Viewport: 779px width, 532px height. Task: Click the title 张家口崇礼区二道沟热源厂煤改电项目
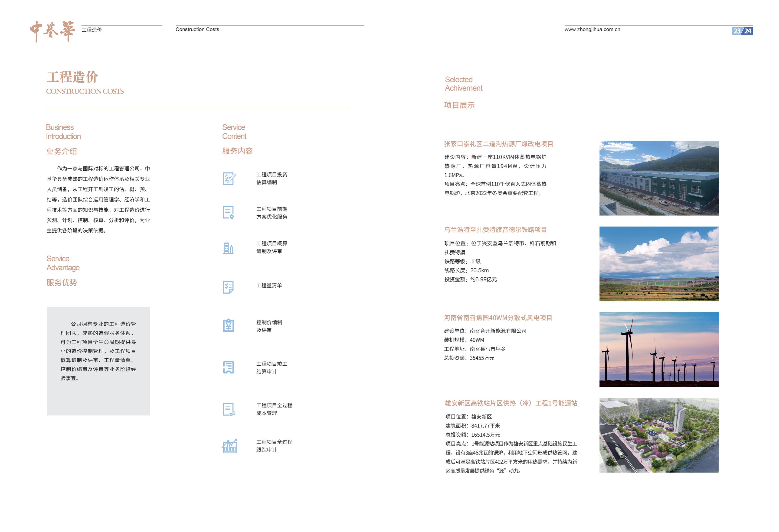(x=499, y=144)
